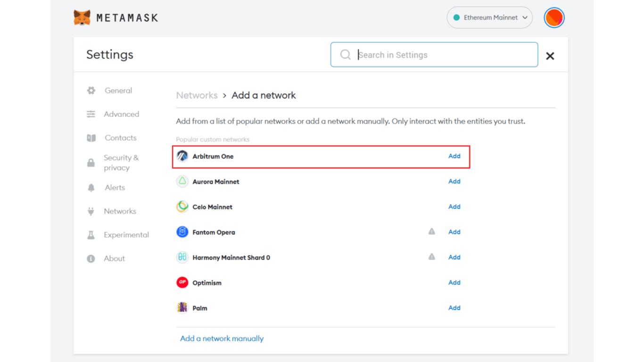Viewport: 644px width, 362px height.
Task: Open the account avatar menu
Action: 554,17
